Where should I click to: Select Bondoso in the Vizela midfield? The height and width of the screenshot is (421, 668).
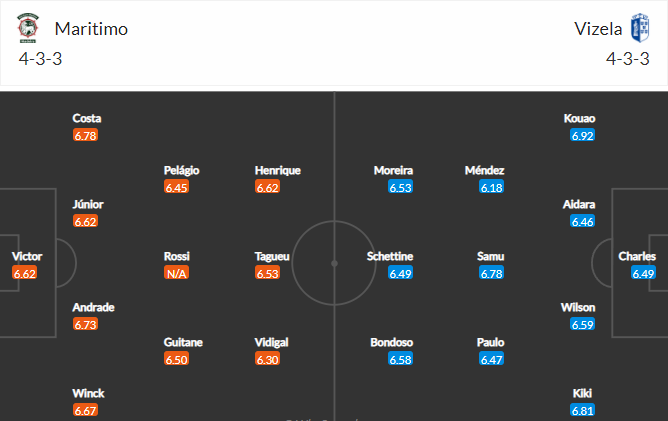392,343
